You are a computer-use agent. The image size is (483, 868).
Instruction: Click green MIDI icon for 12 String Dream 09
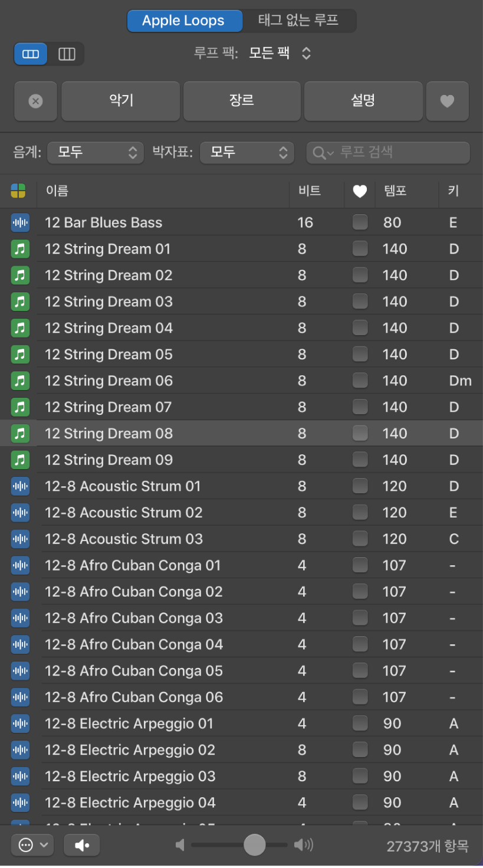pyautogui.click(x=21, y=460)
